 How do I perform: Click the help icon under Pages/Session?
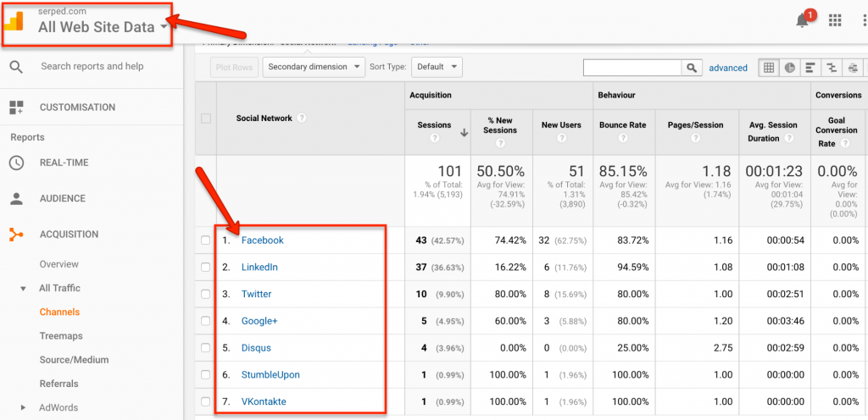coord(696,138)
